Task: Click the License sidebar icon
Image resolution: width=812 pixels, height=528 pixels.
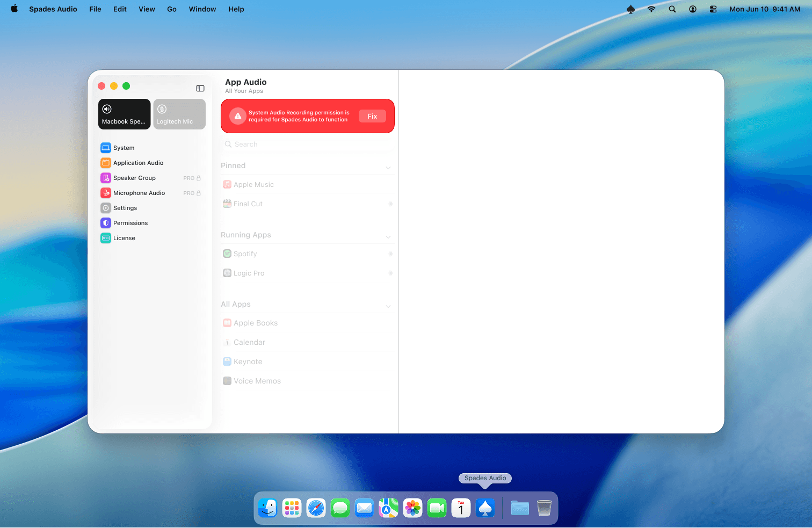Action: (x=105, y=238)
